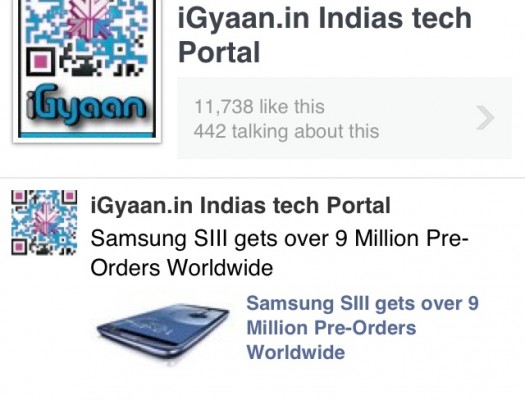The width and height of the screenshot is (525, 400).
Task: Tap 'Orders Worldwide' in the black post text
Action: click(x=182, y=268)
